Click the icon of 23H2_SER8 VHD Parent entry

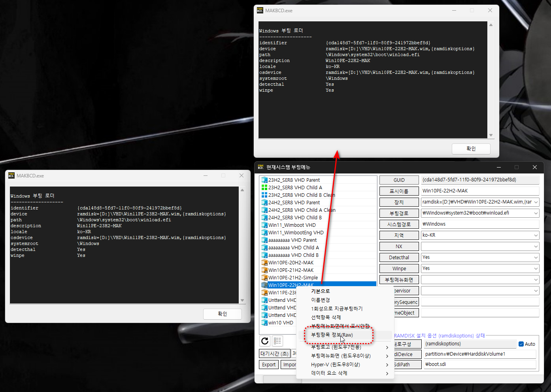(264, 180)
